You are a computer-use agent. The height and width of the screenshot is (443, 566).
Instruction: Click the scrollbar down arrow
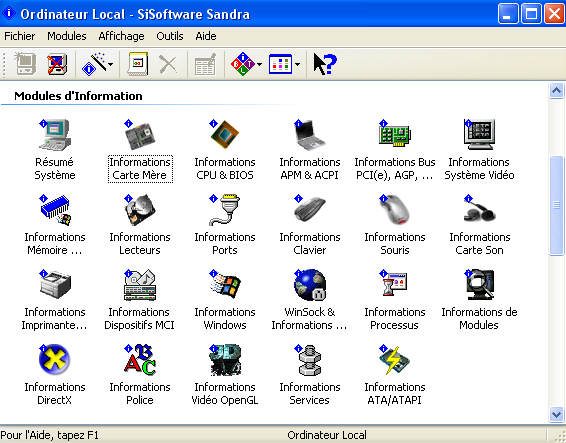click(x=557, y=414)
